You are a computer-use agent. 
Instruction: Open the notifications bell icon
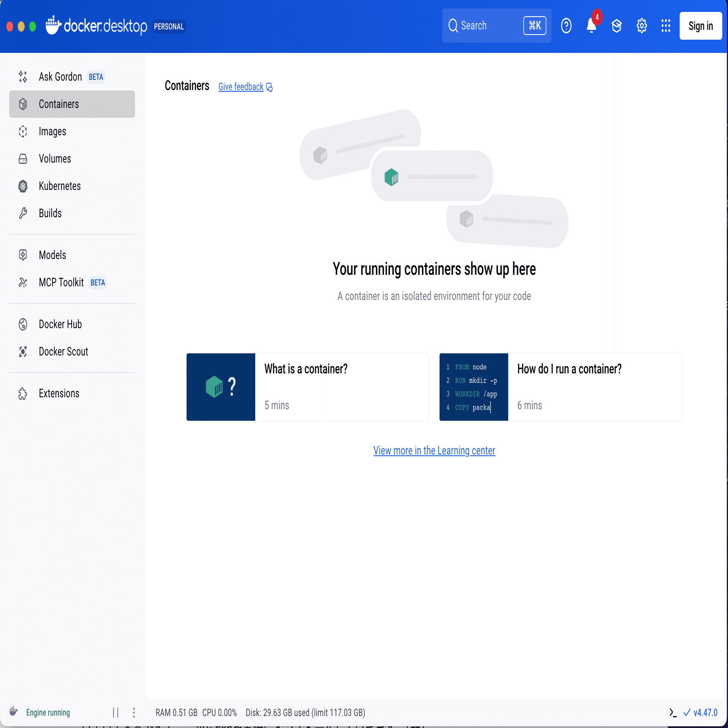[x=591, y=26]
